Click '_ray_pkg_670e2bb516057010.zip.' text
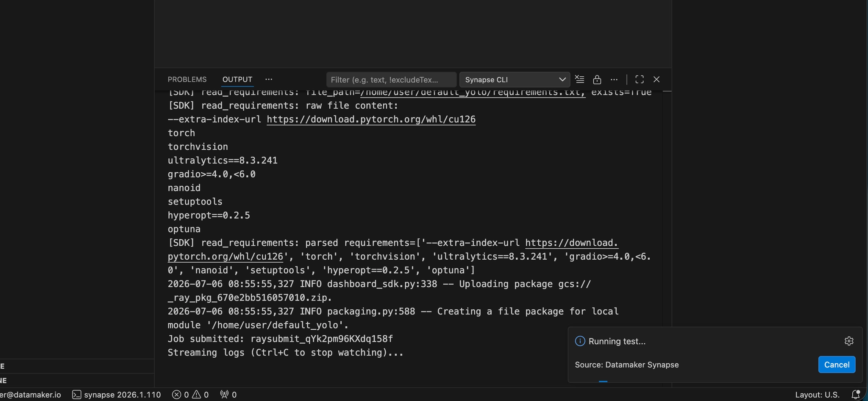Viewport: 868px width, 401px height. (250, 297)
